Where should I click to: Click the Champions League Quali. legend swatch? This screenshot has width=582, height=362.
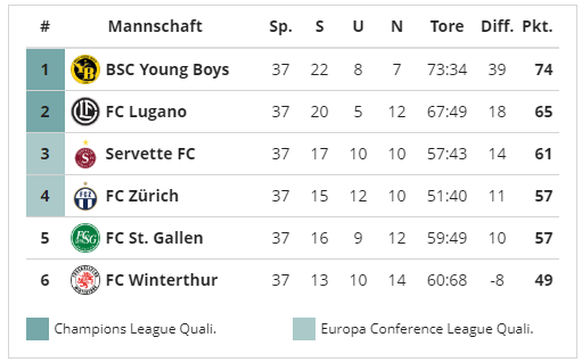tap(37, 329)
